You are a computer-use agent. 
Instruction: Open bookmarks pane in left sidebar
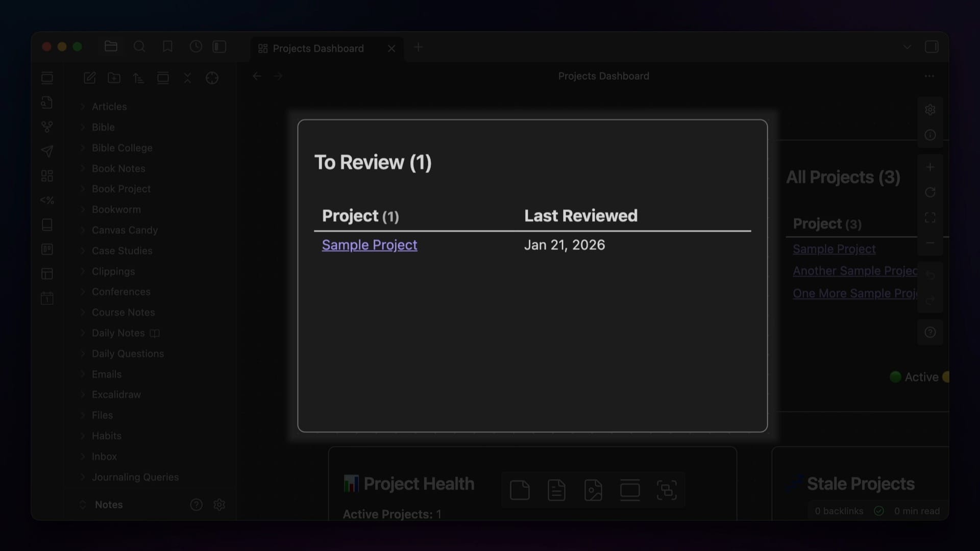click(x=167, y=47)
